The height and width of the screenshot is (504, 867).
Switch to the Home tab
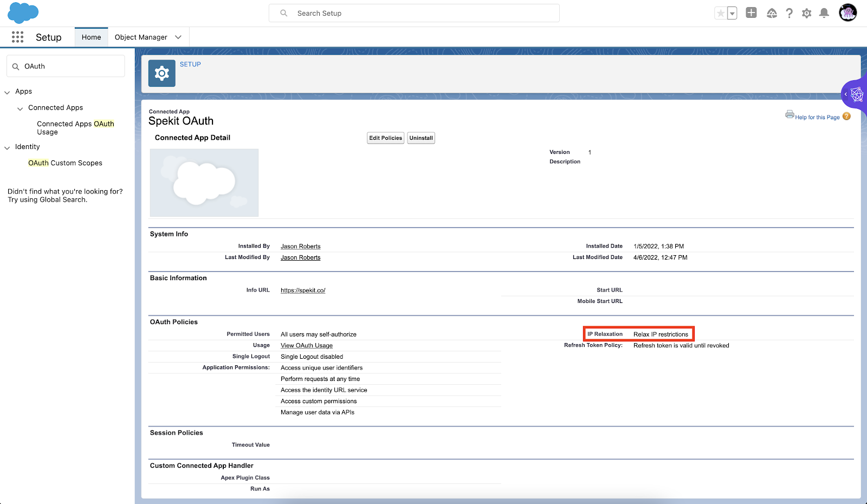pos(91,37)
